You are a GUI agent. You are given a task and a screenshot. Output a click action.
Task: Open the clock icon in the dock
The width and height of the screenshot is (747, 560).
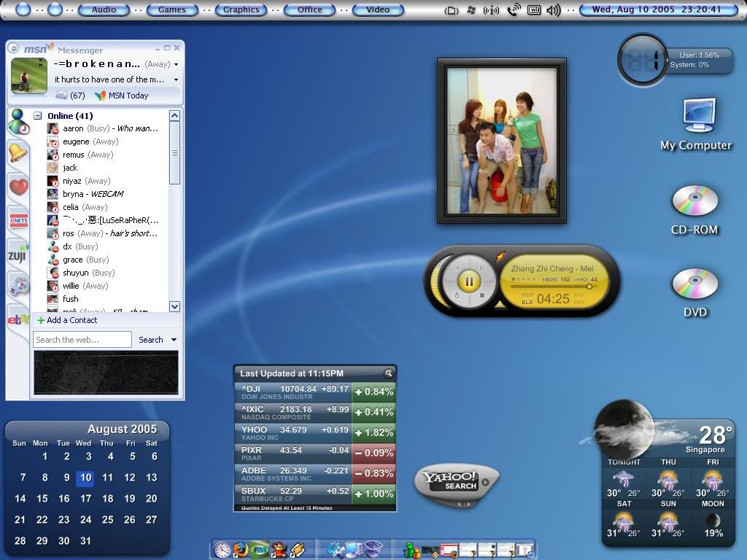(x=222, y=550)
